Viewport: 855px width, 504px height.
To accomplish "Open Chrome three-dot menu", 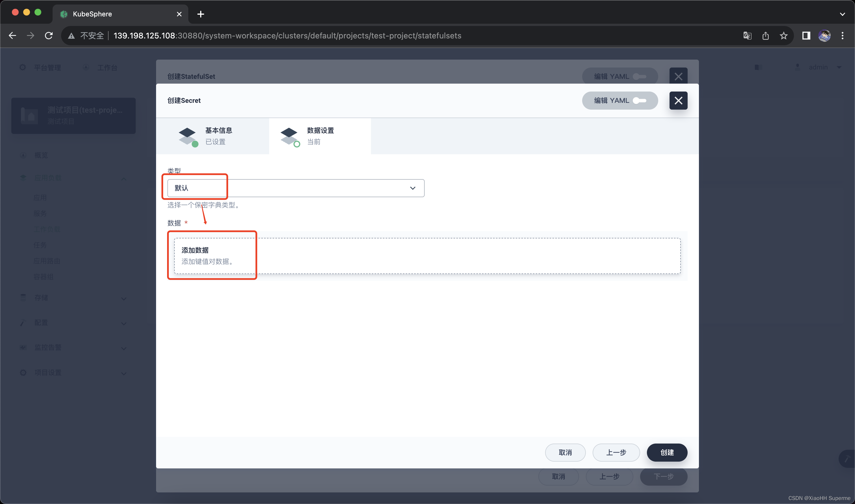I will (843, 36).
